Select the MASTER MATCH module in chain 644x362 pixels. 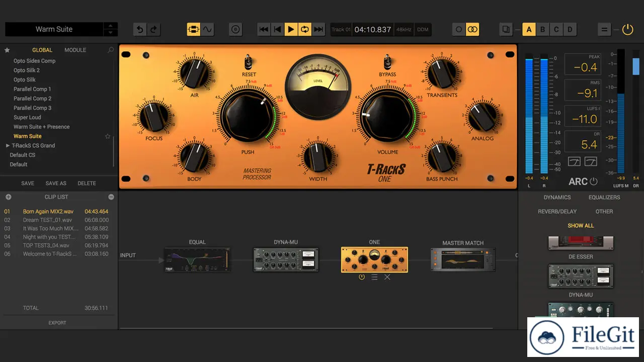[463, 259]
